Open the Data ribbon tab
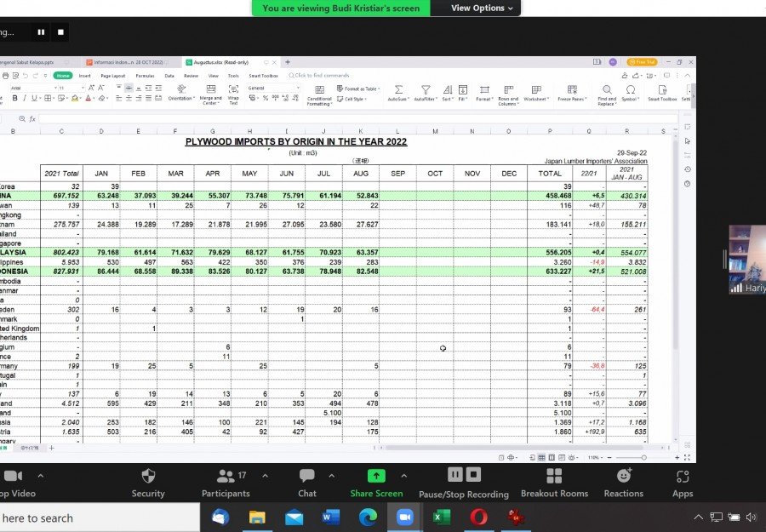 (169, 76)
